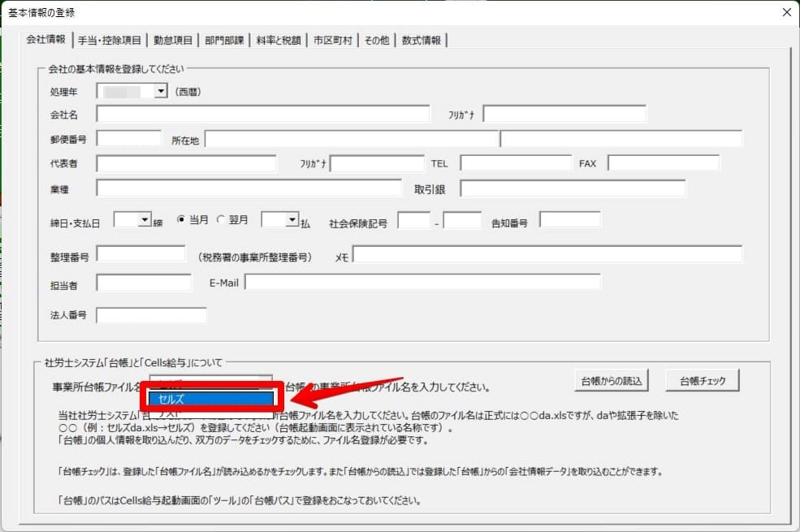Switch to the 数式情報 tab

(422, 40)
